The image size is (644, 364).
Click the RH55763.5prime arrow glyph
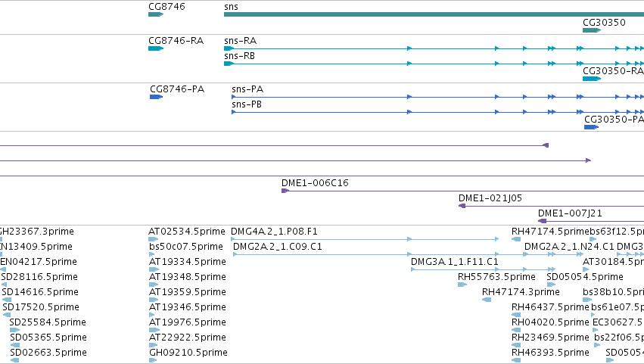462,285
